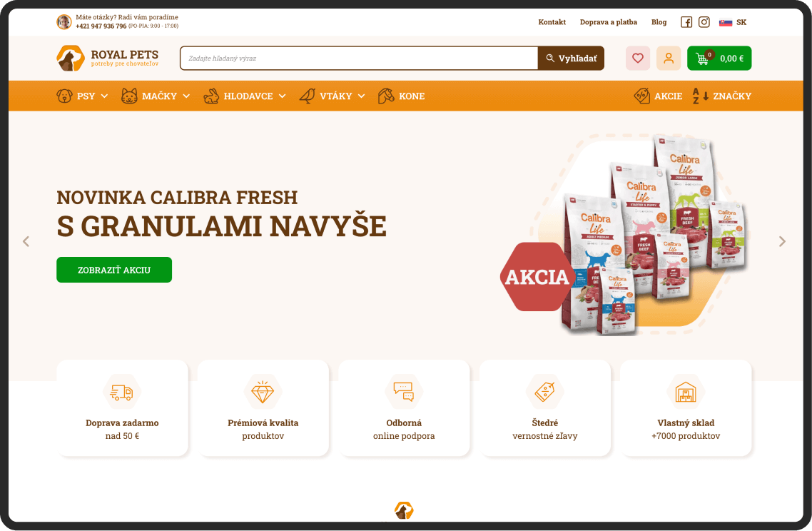
Task: Open the VTÁKY chevron menu
Action: pos(362,96)
